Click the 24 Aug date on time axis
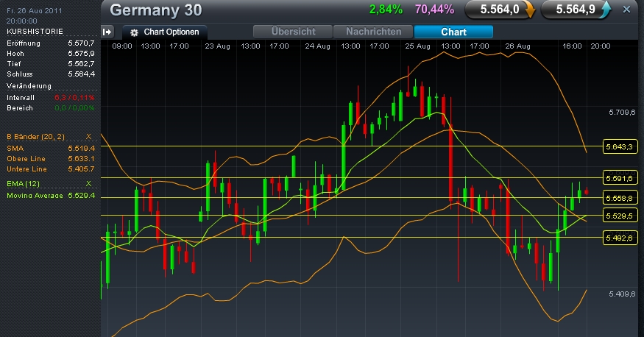The height and width of the screenshot is (337, 644). pos(317,46)
